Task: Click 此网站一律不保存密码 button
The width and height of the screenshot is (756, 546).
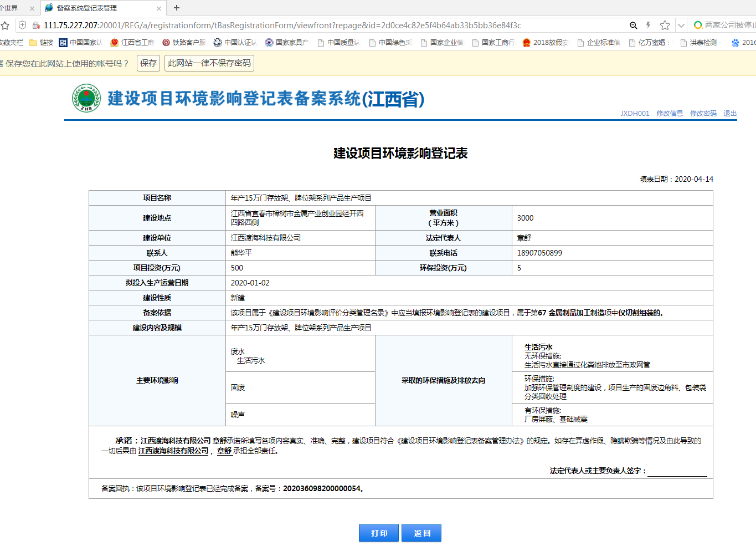Action: click(209, 63)
